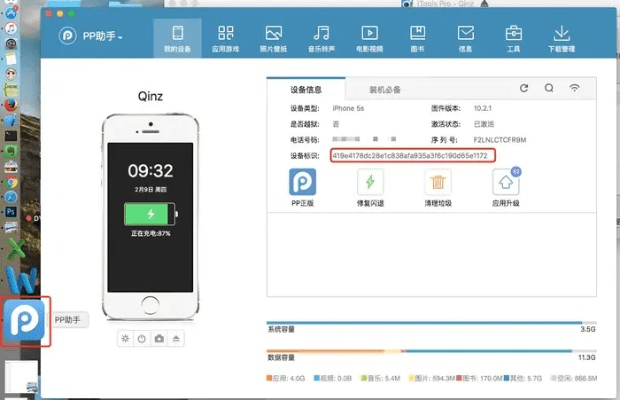
Task: Open Google Chrome from the Dock
Action: 11,182
